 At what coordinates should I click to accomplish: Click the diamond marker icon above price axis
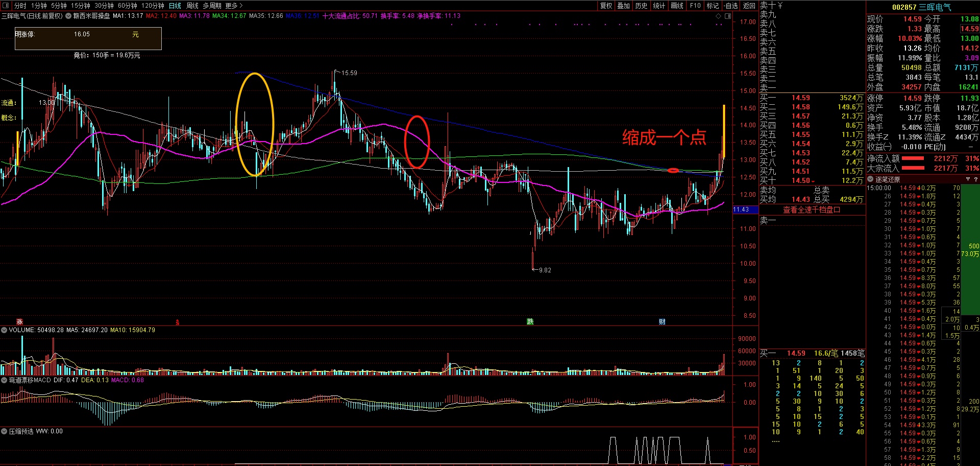[719, 16]
